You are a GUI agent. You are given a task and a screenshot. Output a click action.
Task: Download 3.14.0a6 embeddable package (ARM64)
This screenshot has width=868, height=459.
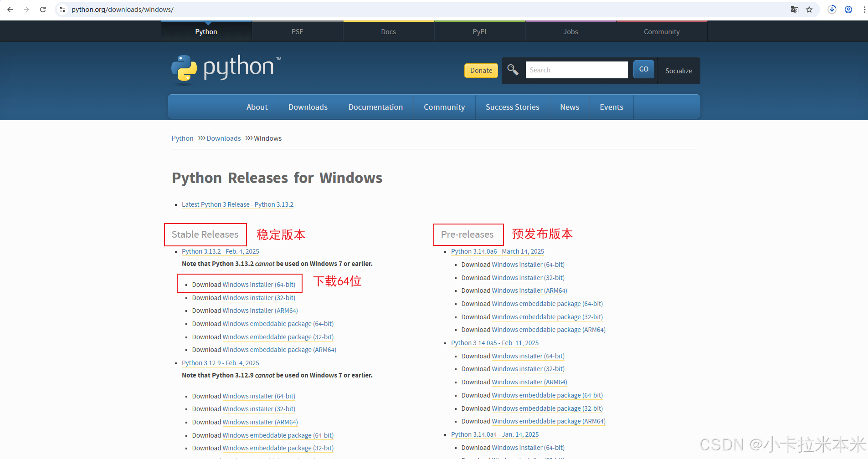point(549,330)
